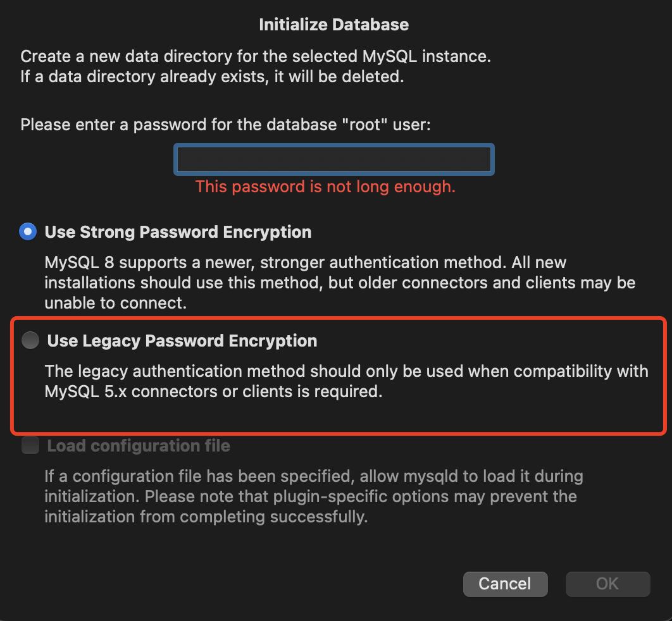Click the "MySQL 5.x connectors" text line
Screen dimensions: 672x621
point(213,392)
